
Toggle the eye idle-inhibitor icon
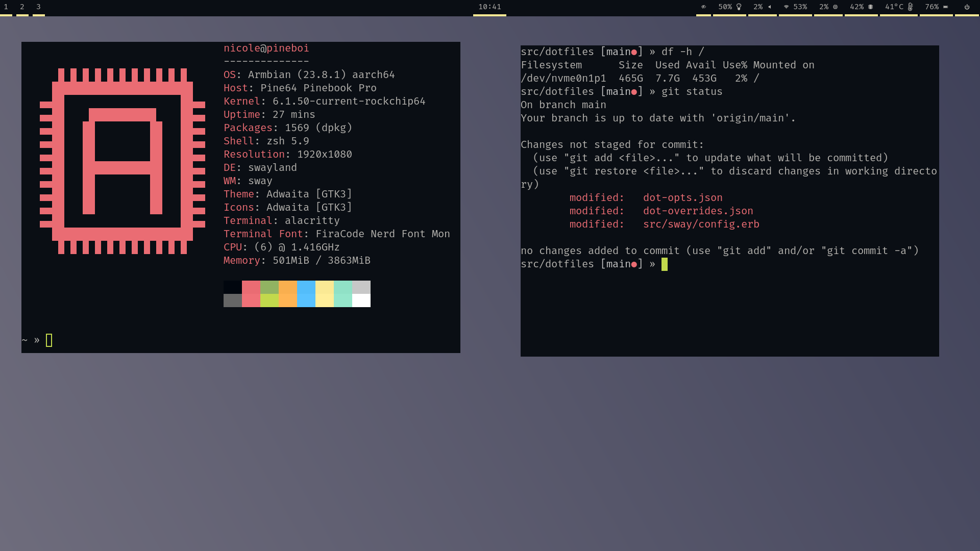[703, 7]
